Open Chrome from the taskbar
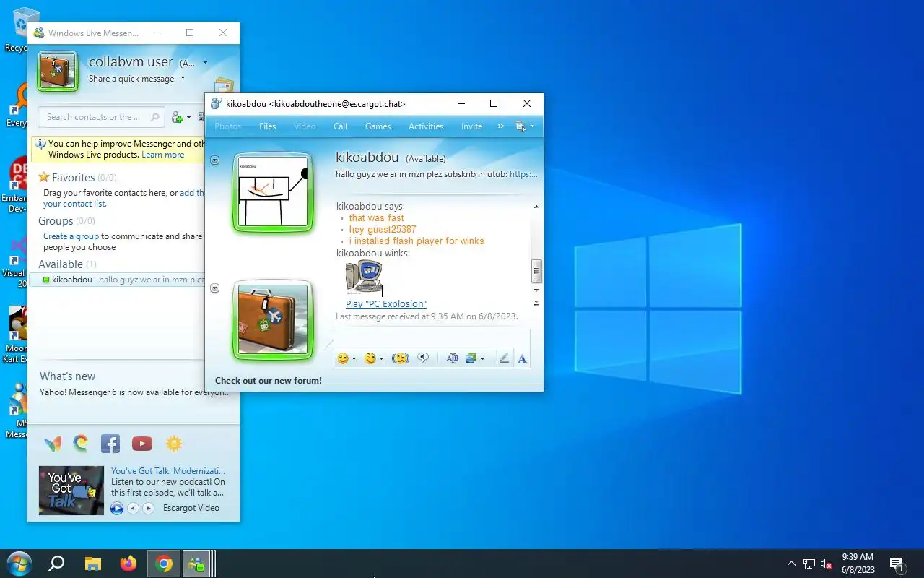This screenshot has height=578, width=924. coord(164,564)
